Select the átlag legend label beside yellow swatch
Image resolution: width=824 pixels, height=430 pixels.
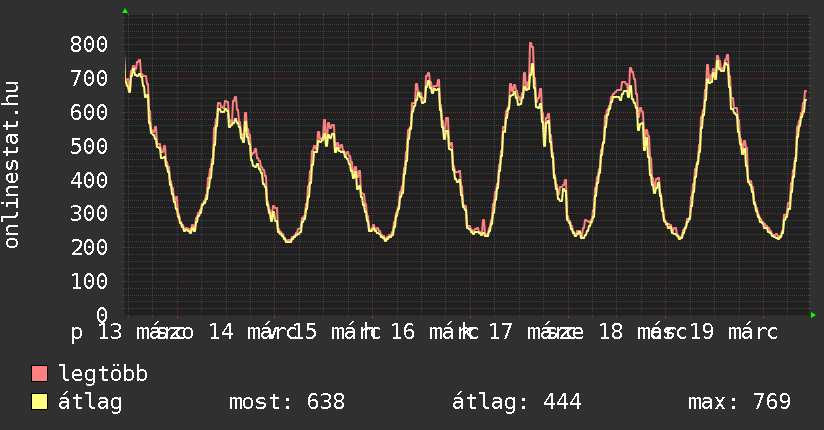(x=90, y=402)
